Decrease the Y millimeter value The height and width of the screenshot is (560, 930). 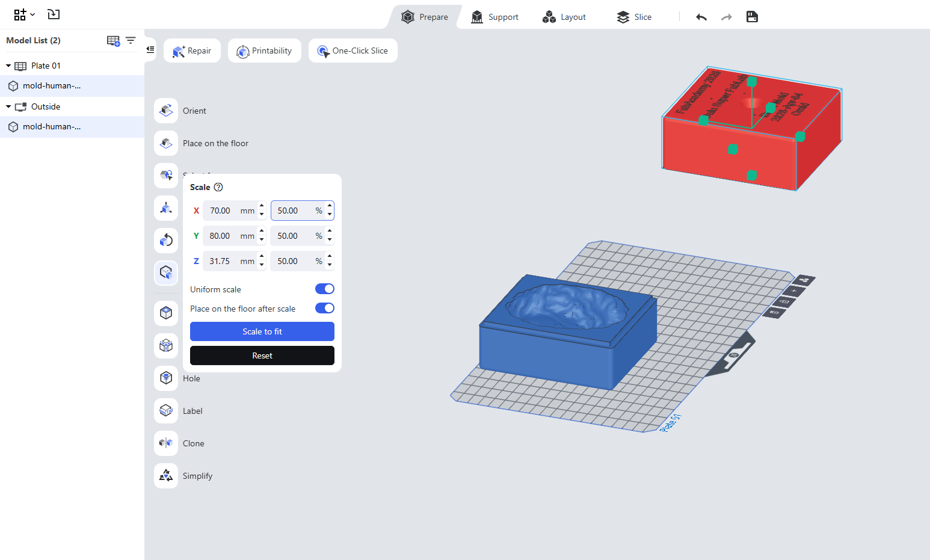[x=262, y=240]
